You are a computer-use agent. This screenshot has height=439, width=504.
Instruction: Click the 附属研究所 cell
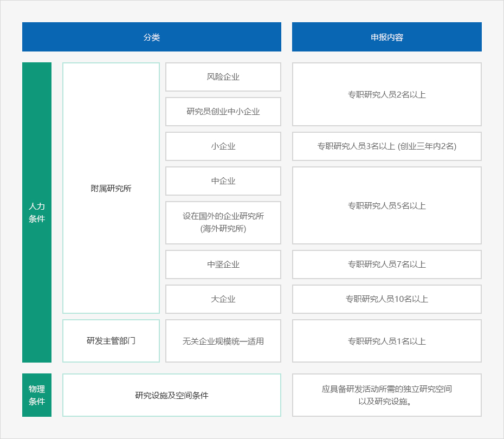point(111,188)
